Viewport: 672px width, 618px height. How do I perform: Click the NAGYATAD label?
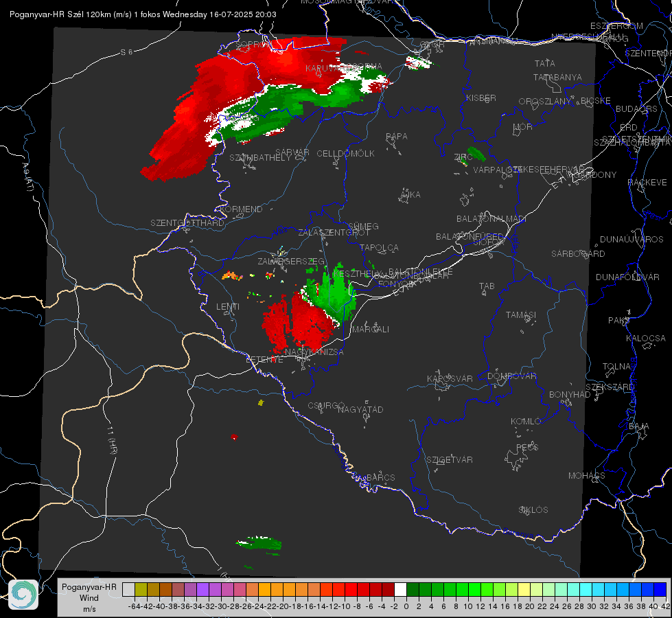(360, 409)
